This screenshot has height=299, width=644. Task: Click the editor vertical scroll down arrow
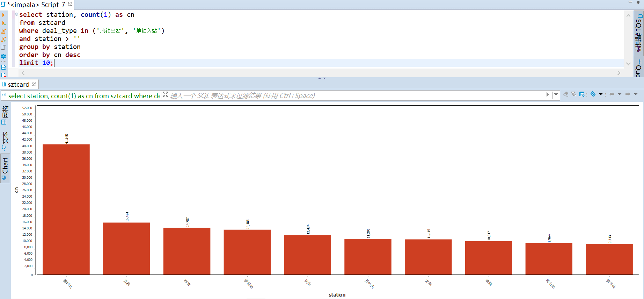point(628,64)
